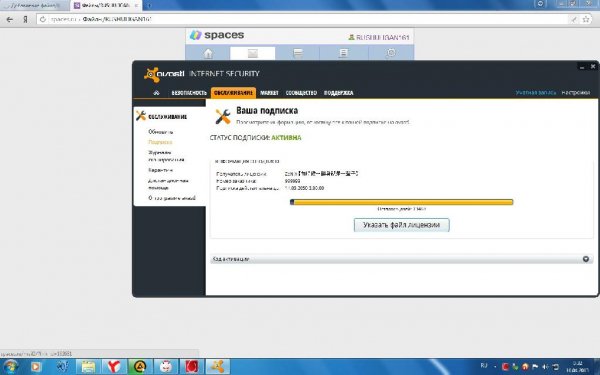Open the Сообщество tab
This screenshot has height=375, width=600.
301,93
